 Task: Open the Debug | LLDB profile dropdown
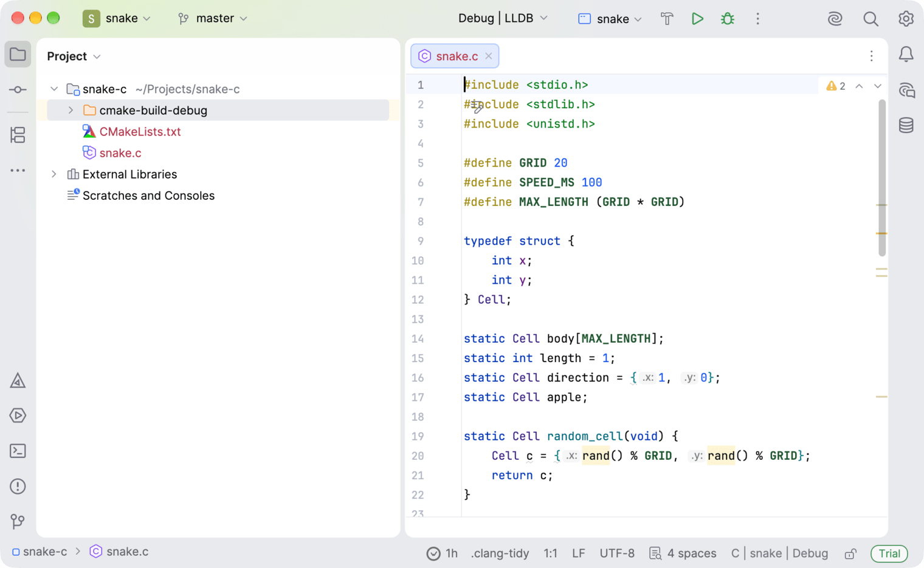pos(503,18)
